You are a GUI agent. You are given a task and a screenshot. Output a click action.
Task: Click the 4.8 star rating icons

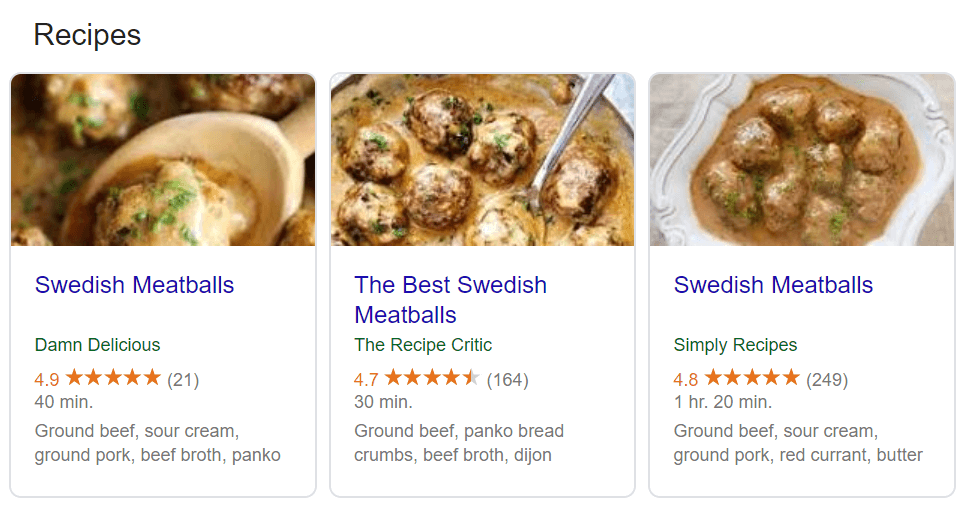pos(752,378)
